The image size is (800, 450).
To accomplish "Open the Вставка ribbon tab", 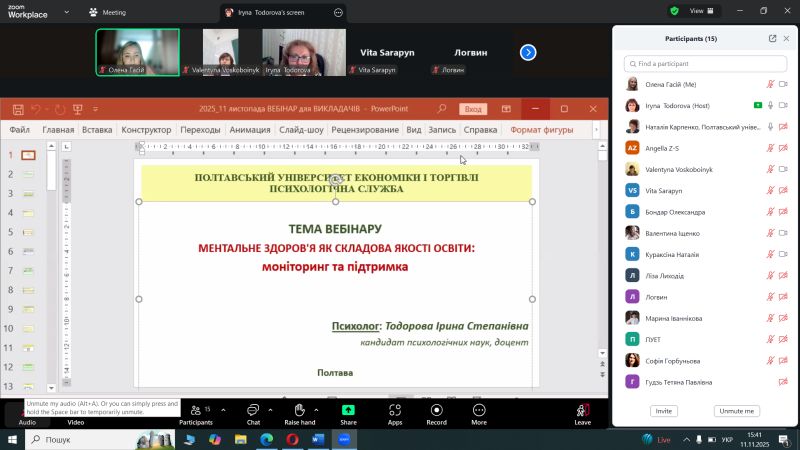I will [x=97, y=130].
